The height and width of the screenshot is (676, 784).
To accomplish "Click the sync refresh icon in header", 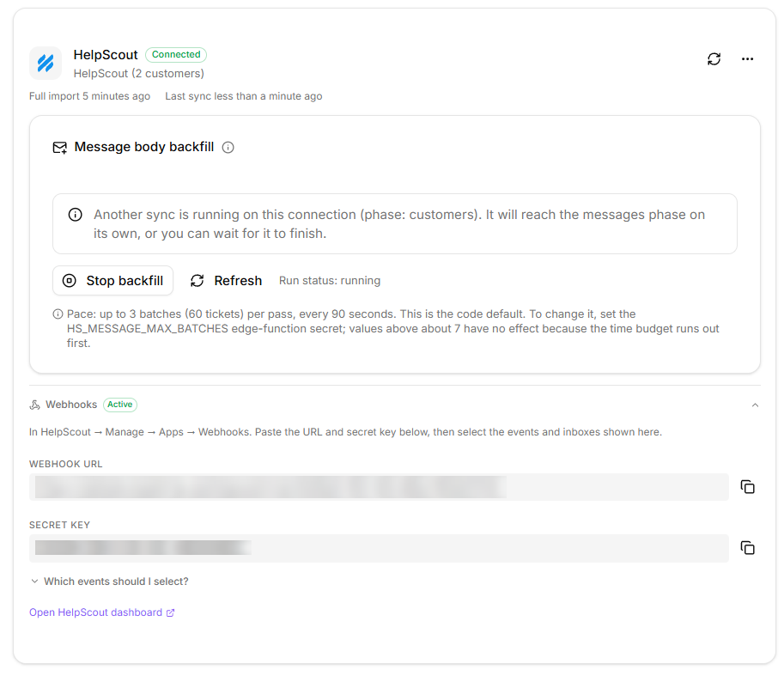I will [714, 59].
